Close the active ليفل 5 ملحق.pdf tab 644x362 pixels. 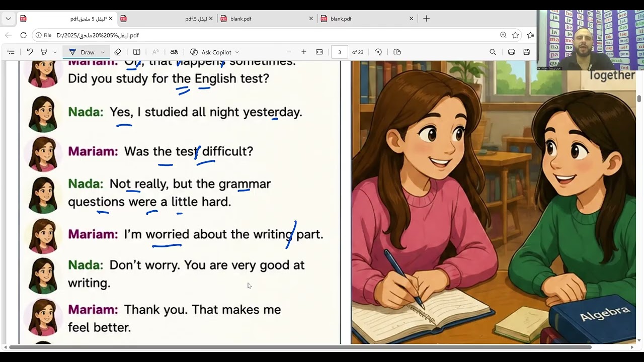[111, 19]
